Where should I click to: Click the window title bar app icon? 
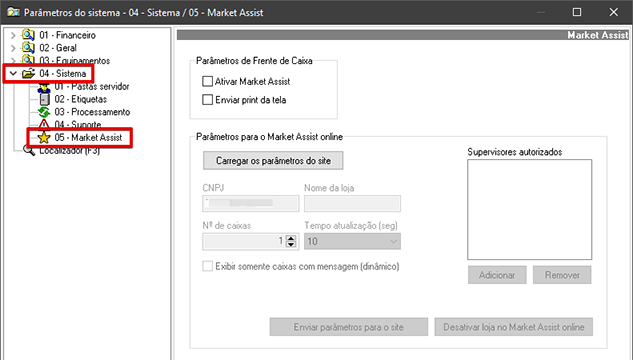(13, 12)
